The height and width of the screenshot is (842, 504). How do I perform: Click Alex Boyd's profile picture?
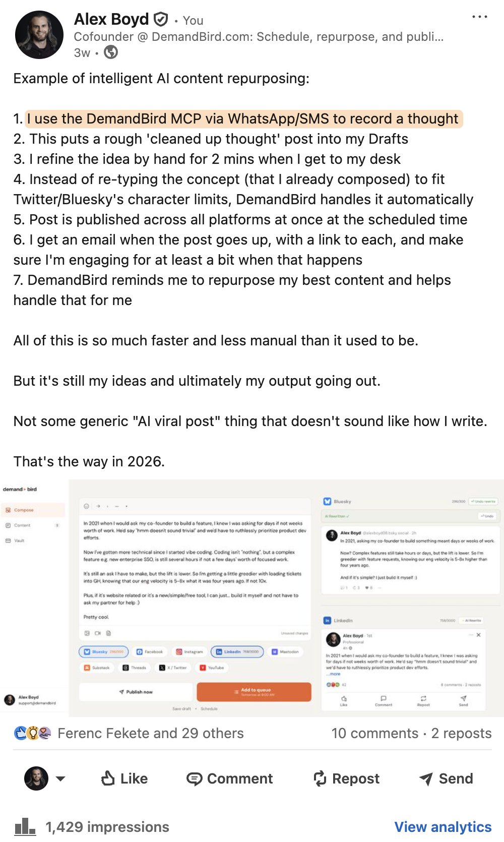click(39, 34)
